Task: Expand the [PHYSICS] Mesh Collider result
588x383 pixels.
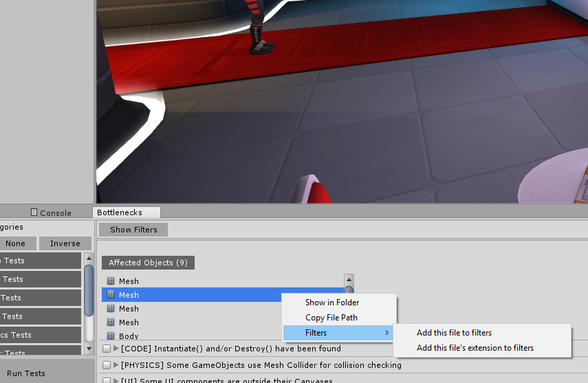Action: (x=116, y=365)
